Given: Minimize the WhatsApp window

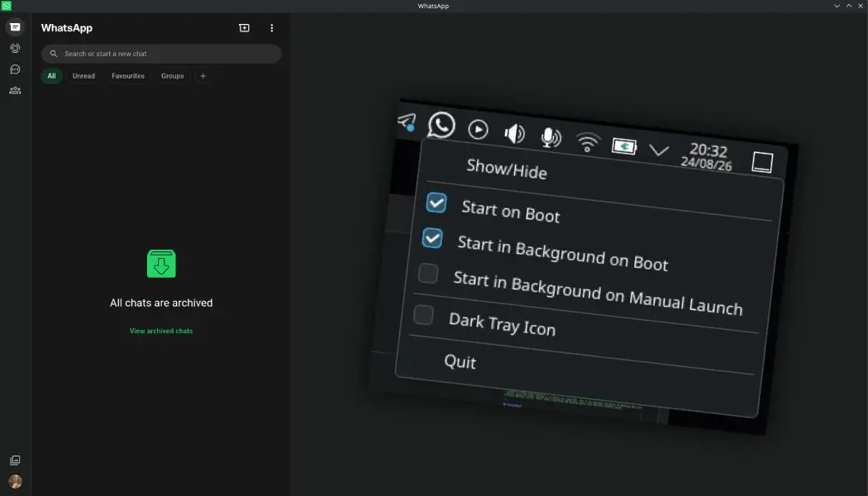Looking at the screenshot, I should tap(837, 6).
